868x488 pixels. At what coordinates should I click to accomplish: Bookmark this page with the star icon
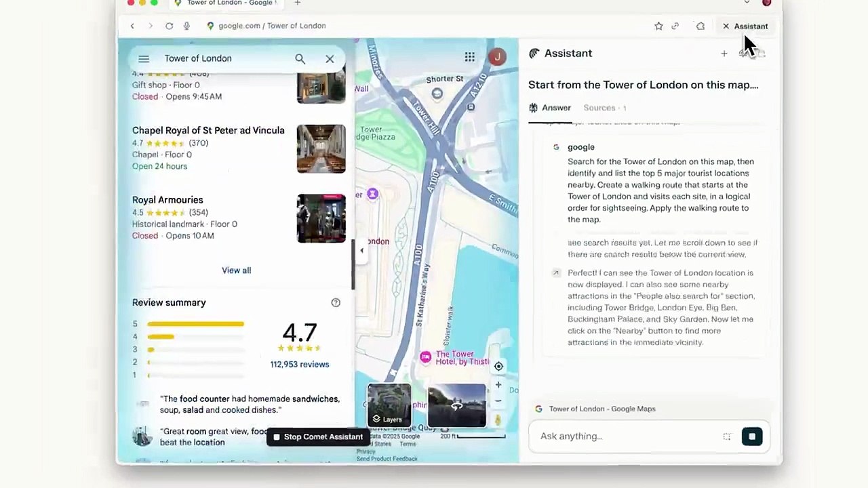click(658, 26)
